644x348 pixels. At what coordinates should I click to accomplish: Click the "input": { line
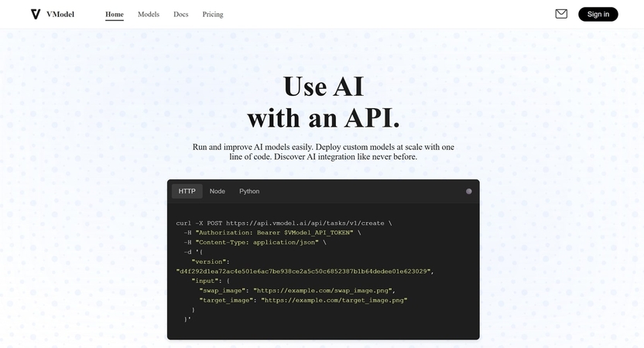(211, 281)
